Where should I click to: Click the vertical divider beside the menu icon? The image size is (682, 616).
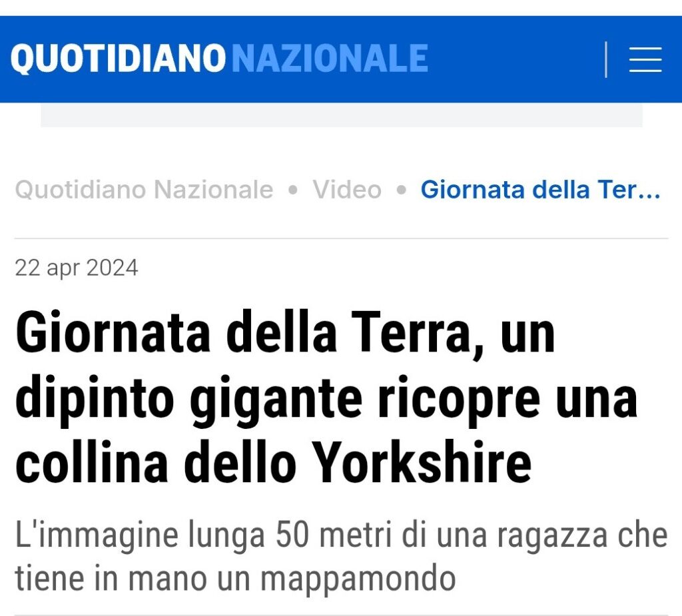606,59
